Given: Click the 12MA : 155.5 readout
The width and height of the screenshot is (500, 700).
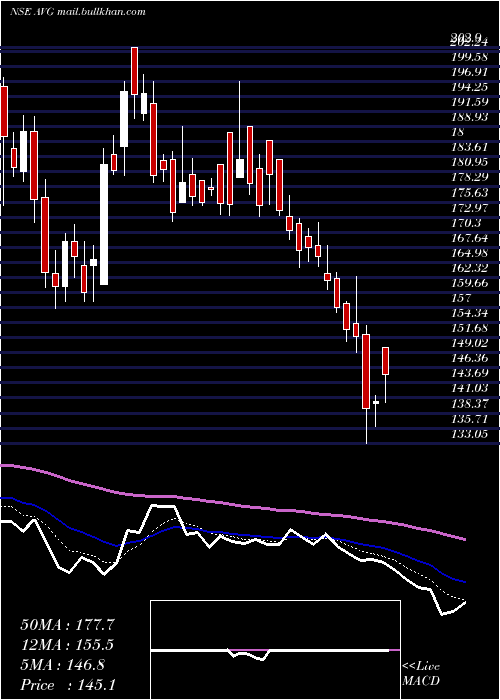Looking at the screenshot, I should 67,645.
